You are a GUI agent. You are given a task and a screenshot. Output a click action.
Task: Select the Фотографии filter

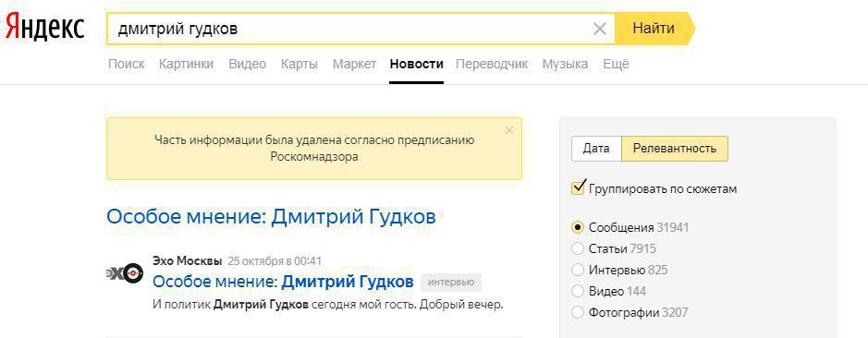coord(578,312)
